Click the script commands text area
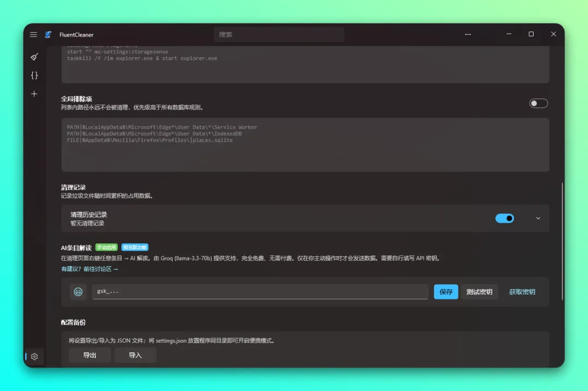The image size is (588, 391). tap(305, 64)
